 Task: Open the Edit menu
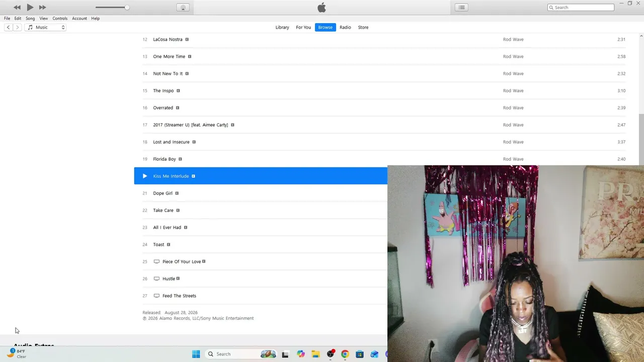(18, 18)
